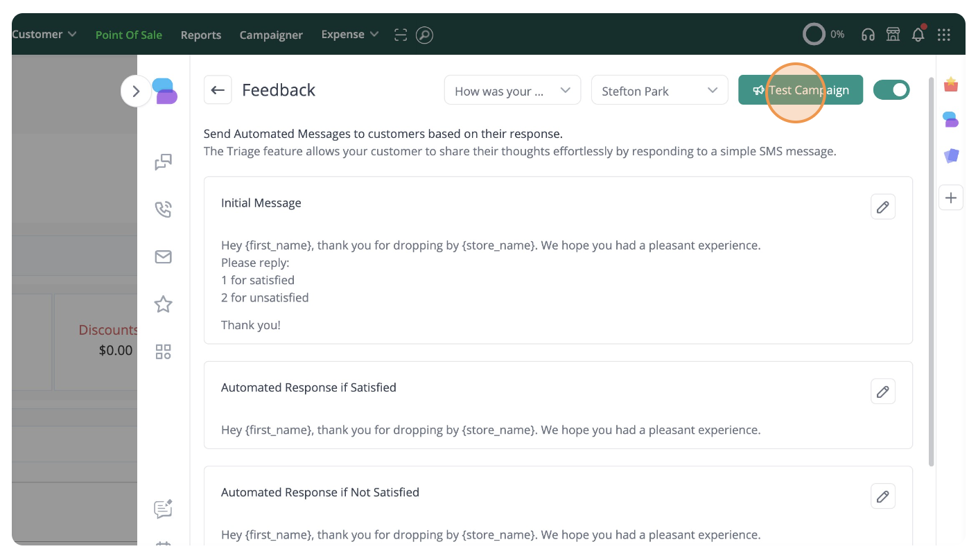Open the grid widgets sidebar icon

click(x=163, y=352)
